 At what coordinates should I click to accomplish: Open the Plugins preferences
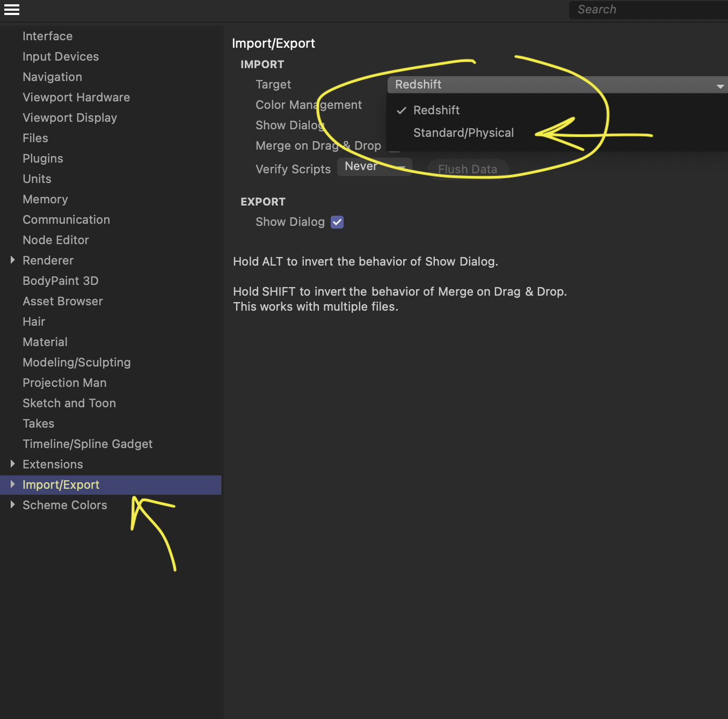point(43,158)
